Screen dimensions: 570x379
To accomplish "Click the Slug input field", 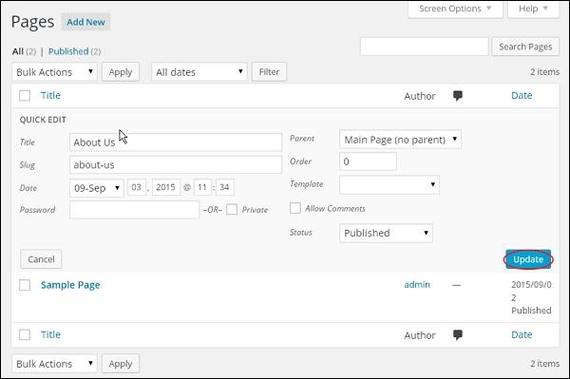I will [x=176, y=165].
